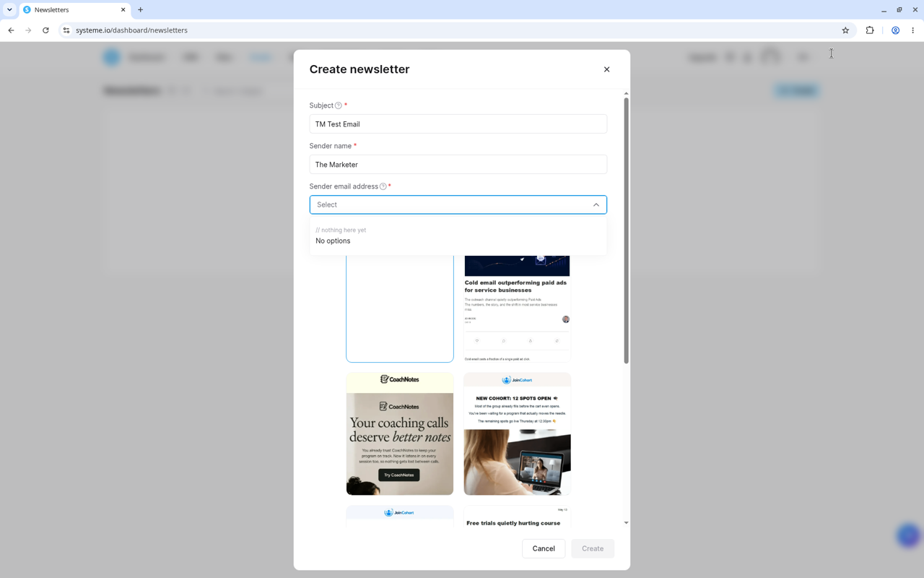Screen dimensions: 924x578
Task: Open the browser tab search dropdown
Action: [x=9, y=10]
